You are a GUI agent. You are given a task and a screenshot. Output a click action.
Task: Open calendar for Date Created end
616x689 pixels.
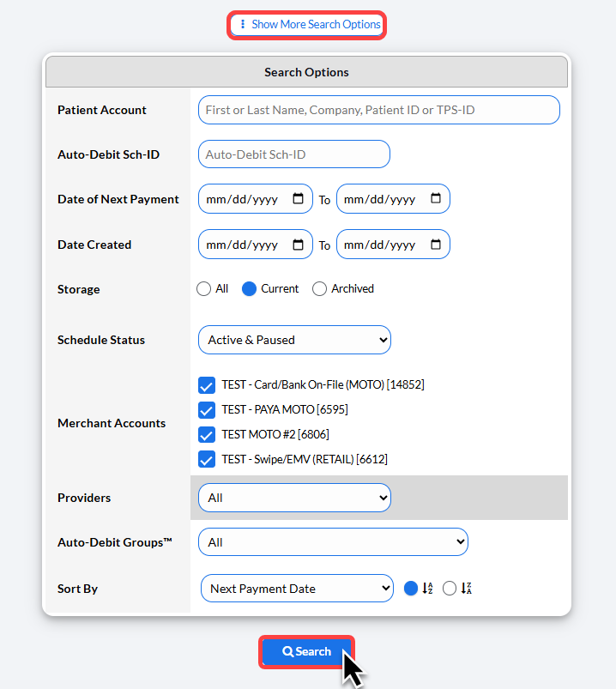click(436, 245)
